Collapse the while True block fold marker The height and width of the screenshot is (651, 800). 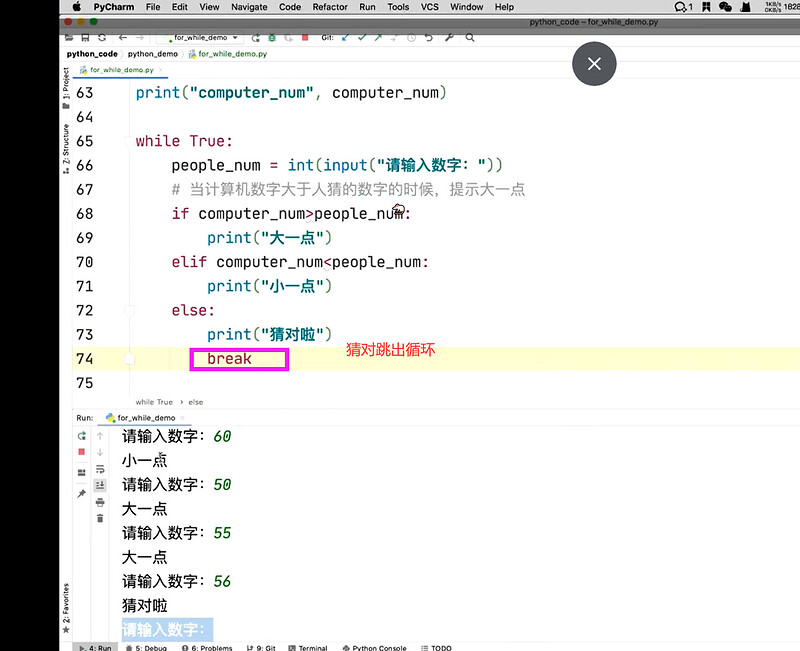click(x=129, y=141)
